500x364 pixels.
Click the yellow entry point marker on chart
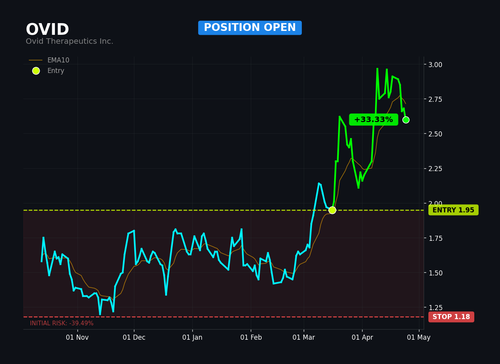click(x=332, y=210)
